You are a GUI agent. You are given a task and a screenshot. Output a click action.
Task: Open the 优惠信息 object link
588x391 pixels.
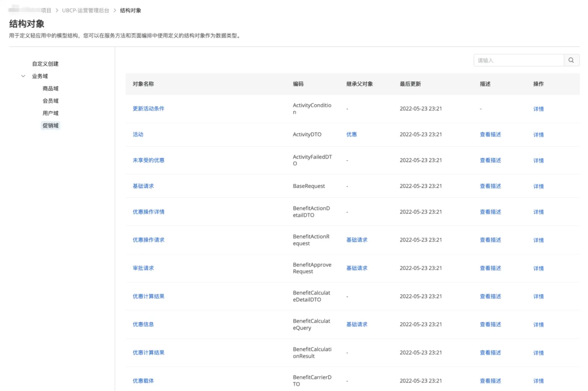tap(143, 324)
